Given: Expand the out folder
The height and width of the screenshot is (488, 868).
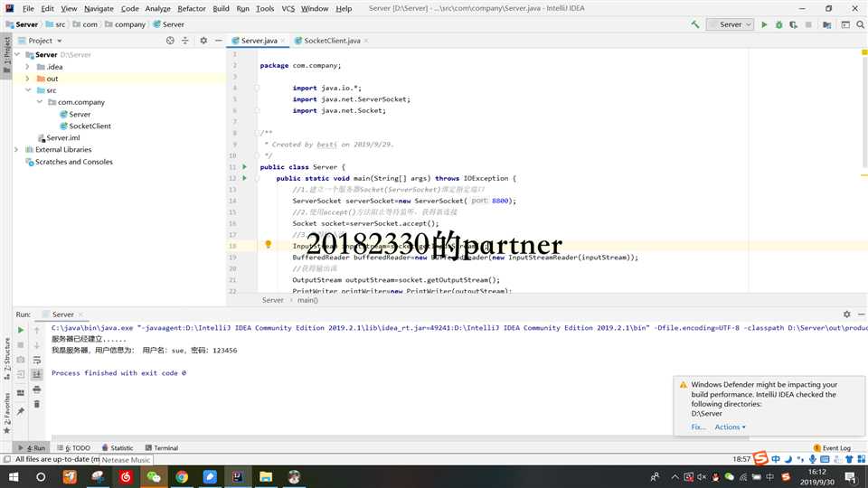Looking at the screenshot, I should pyautogui.click(x=28, y=79).
